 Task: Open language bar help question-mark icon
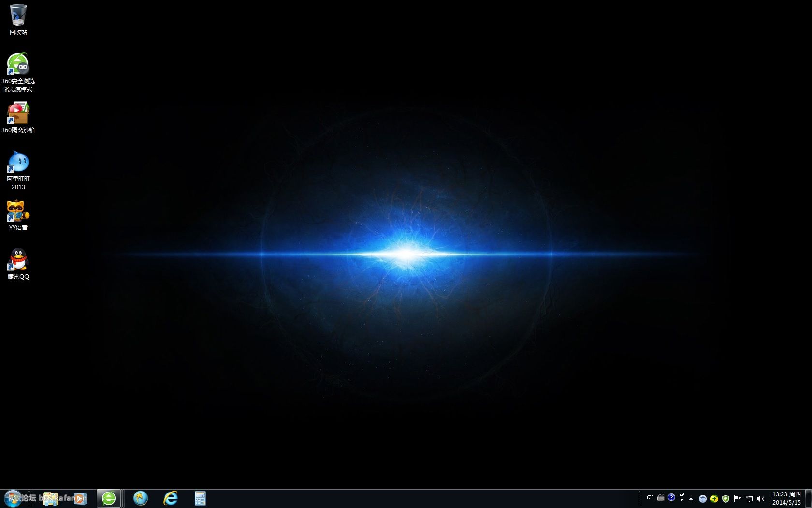coord(671,497)
